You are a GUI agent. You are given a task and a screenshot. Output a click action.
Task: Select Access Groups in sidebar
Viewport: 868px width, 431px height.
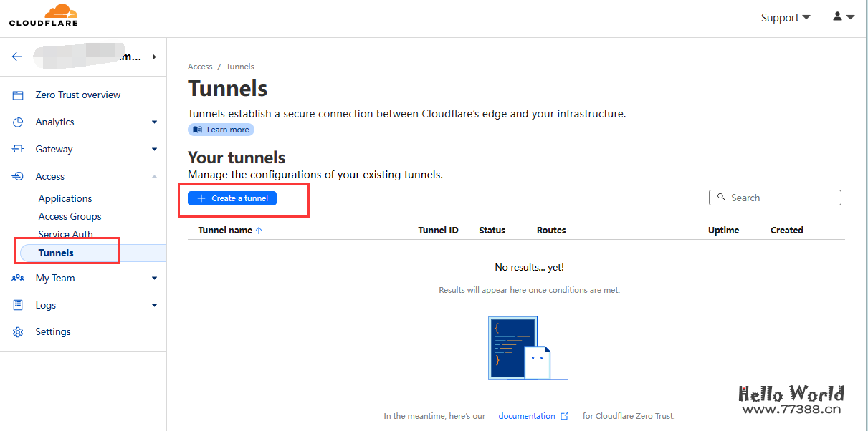[70, 217]
